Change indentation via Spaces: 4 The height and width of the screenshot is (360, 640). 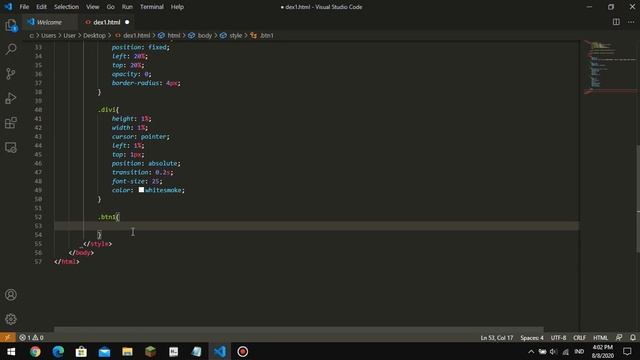[x=532, y=338]
